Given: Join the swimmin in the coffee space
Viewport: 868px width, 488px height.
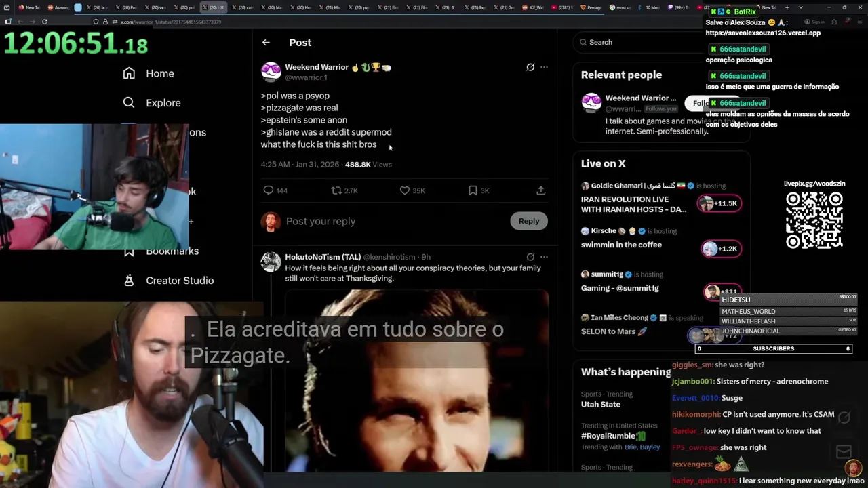Looking at the screenshot, I should [621, 245].
